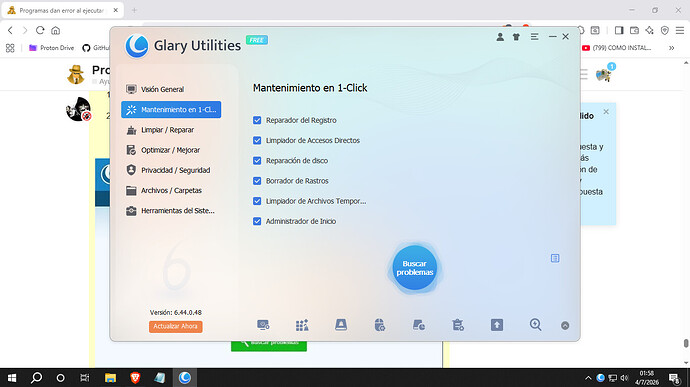Click the Buscar problemas round button

coord(415,268)
